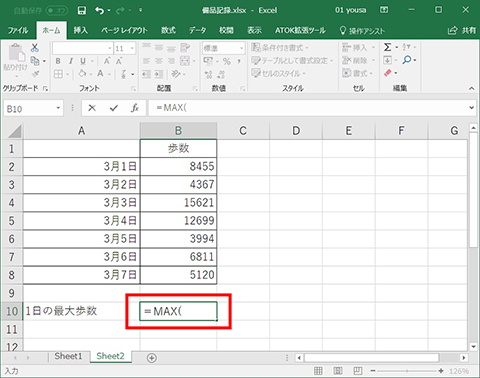480x378 pixels.
Task: Switch to the 挿入 tab
Action: pos(81,30)
